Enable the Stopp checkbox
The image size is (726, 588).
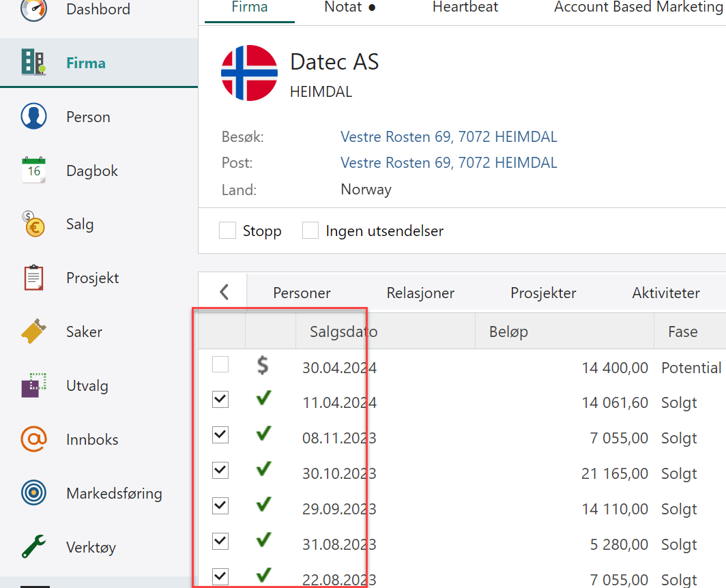click(x=227, y=231)
